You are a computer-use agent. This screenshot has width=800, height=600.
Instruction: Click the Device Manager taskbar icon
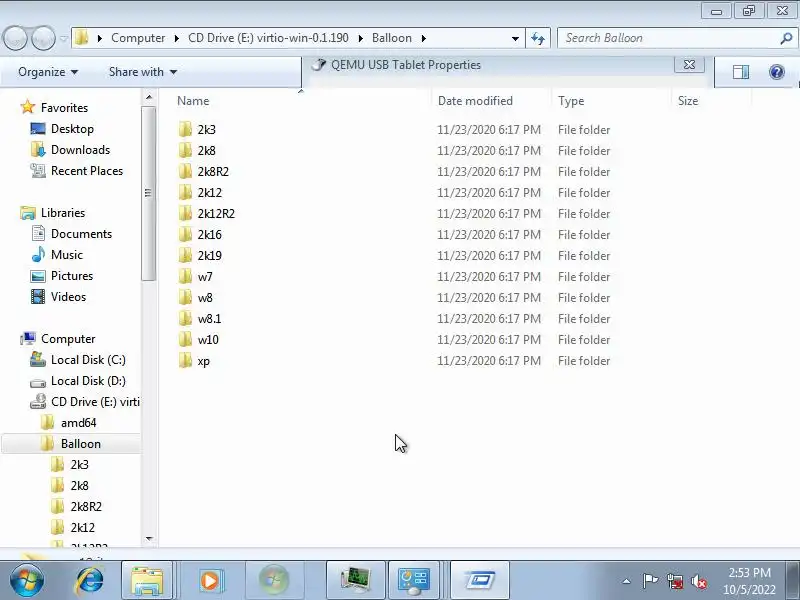point(356,581)
